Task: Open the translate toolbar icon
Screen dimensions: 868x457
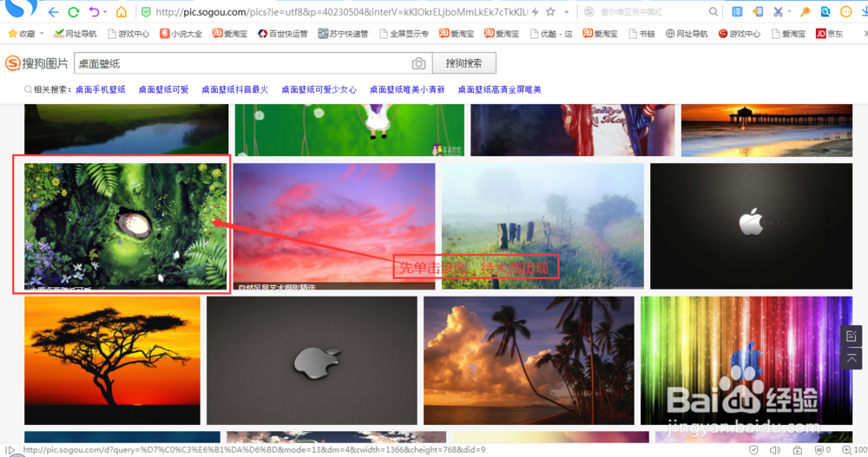Action: click(737, 11)
